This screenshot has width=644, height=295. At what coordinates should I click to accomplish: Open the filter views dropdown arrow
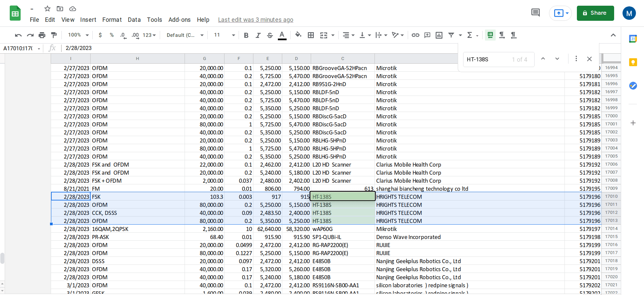(x=460, y=35)
